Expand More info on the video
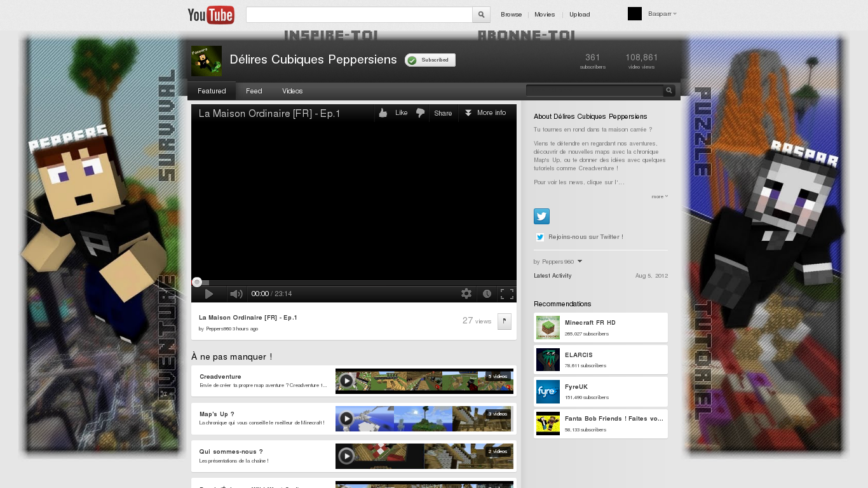Viewport: 868px width, 488px height. pyautogui.click(x=485, y=113)
